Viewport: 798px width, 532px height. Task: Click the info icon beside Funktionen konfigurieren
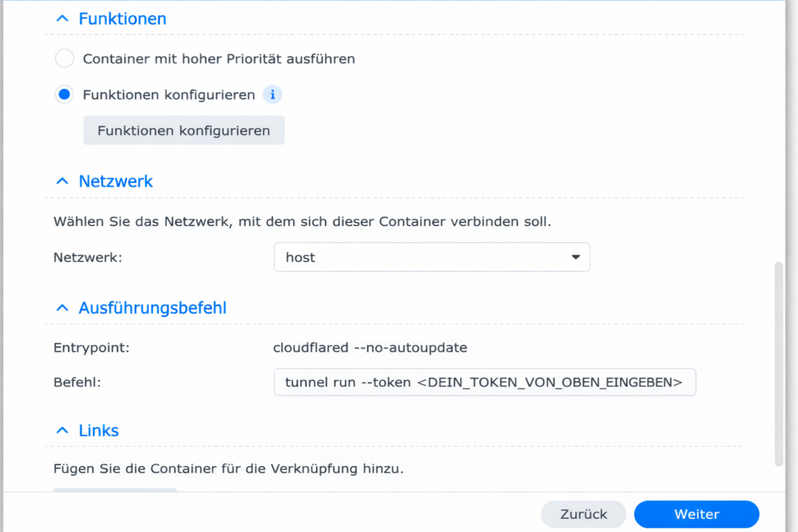pos(272,95)
